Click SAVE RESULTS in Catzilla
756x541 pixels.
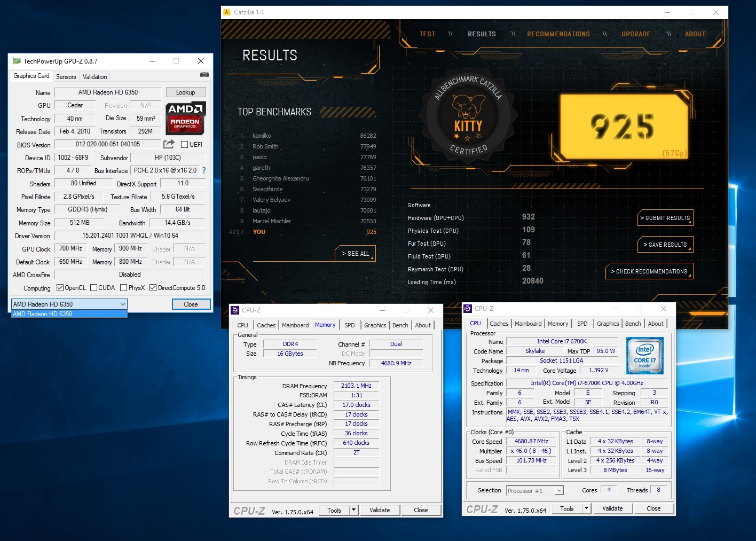point(665,245)
